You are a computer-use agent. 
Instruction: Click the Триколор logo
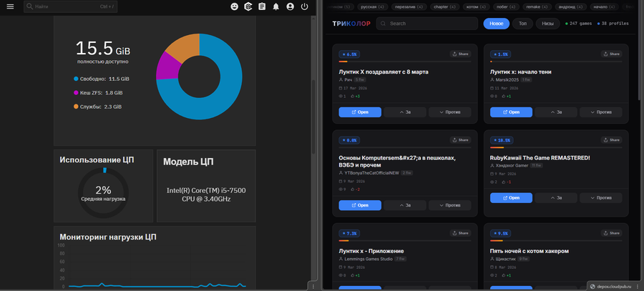coord(351,24)
